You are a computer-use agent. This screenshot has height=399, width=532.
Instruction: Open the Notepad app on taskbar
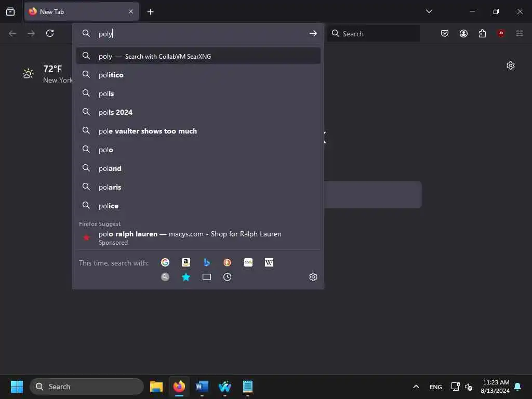[248, 387]
